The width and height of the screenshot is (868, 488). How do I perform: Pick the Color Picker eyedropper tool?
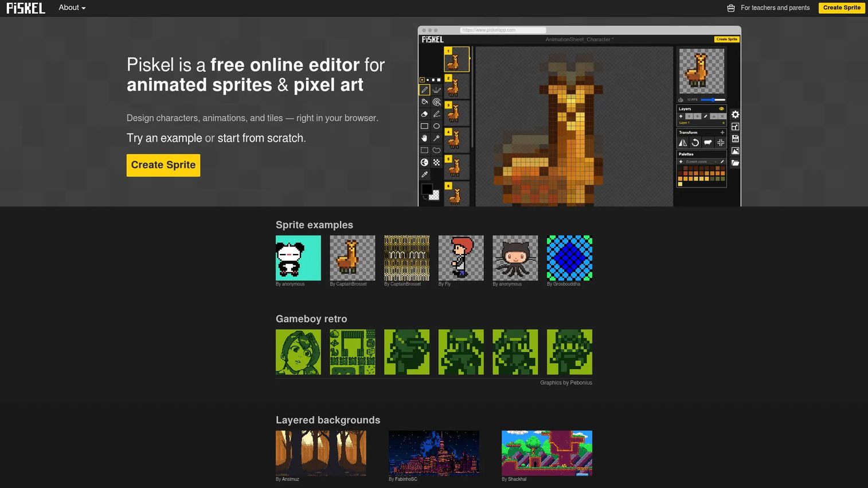click(424, 174)
